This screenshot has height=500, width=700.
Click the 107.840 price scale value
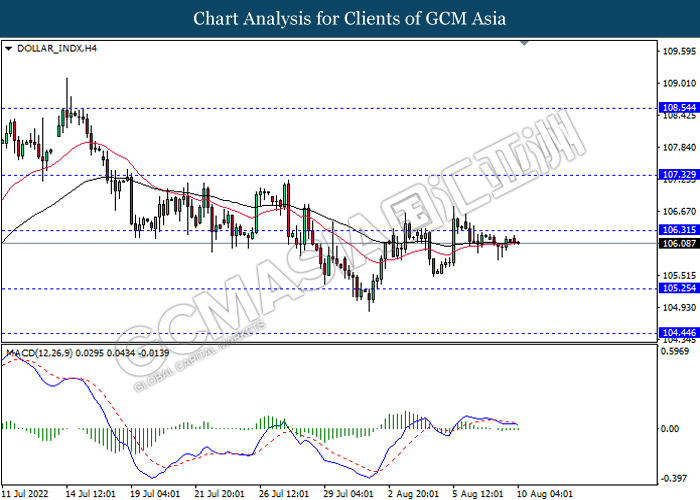(x=679, y=148)
